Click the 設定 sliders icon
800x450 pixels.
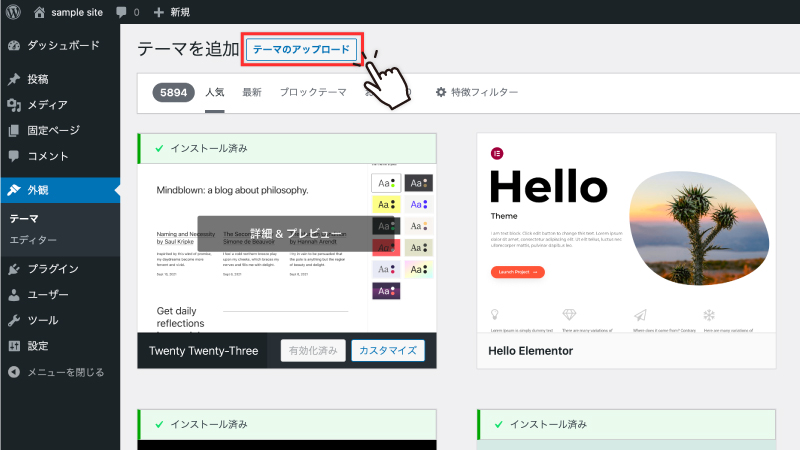point(14,346)
